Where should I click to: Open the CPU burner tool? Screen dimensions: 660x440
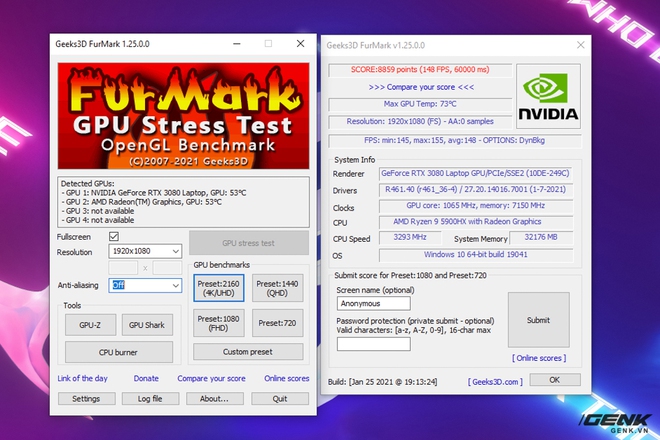[x=119, y=352]
